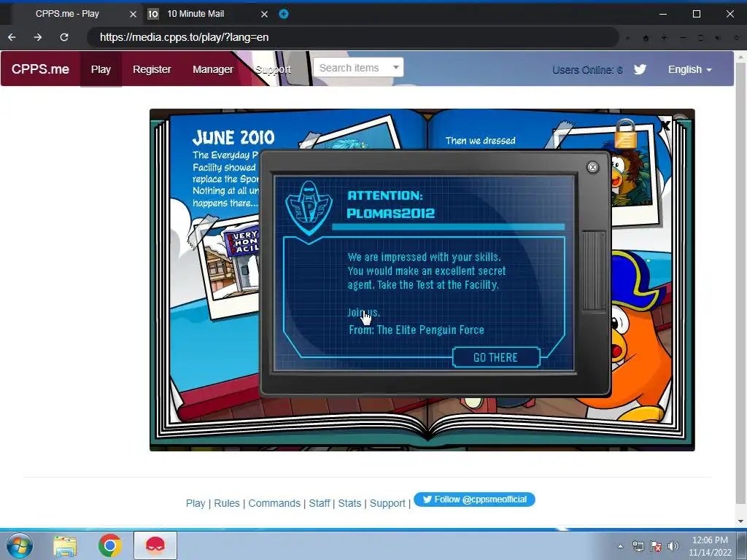747x560 pixels.
Task: Open a new tab with plus button
Action: (284, 14)
